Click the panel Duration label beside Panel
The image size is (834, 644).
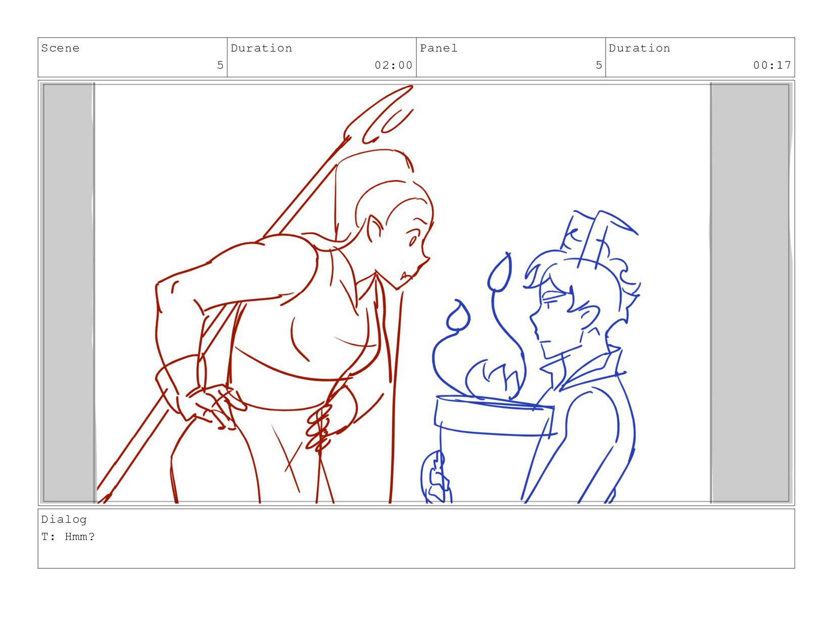point(639,48)
